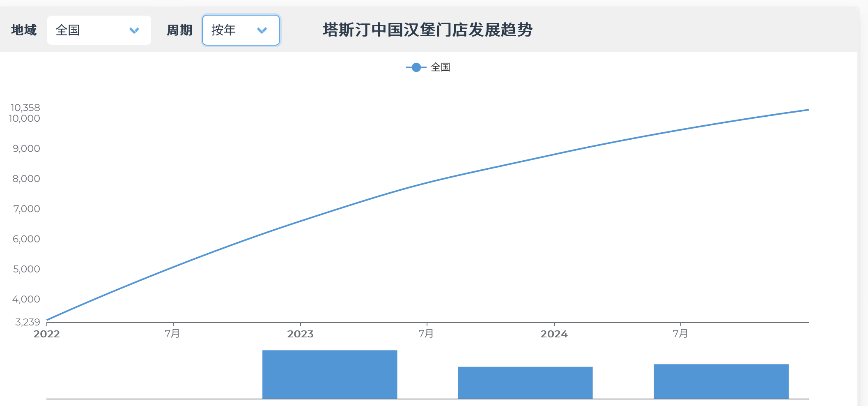Click the 2023 x-axis label
Screen dimensions: 868x406
click(x=300, y=334)
